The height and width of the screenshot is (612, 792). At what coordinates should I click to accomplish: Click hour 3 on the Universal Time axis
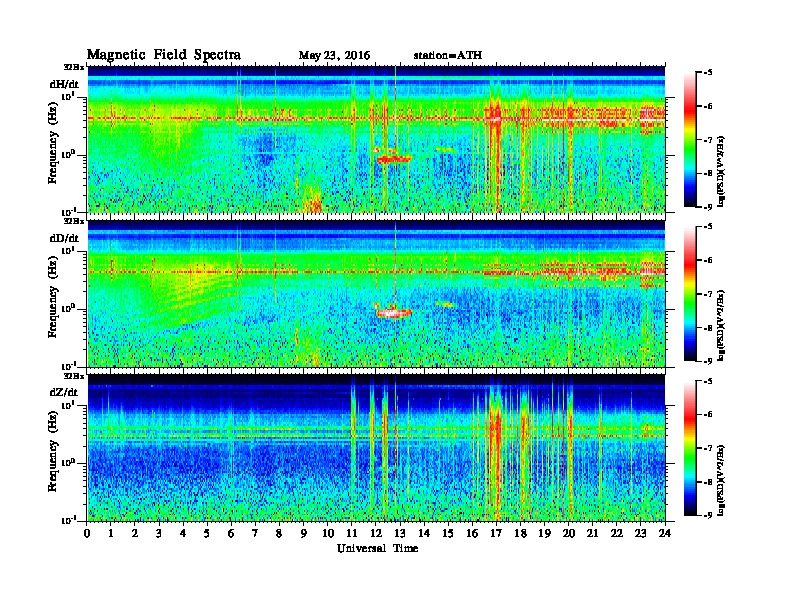click(159, 533)
